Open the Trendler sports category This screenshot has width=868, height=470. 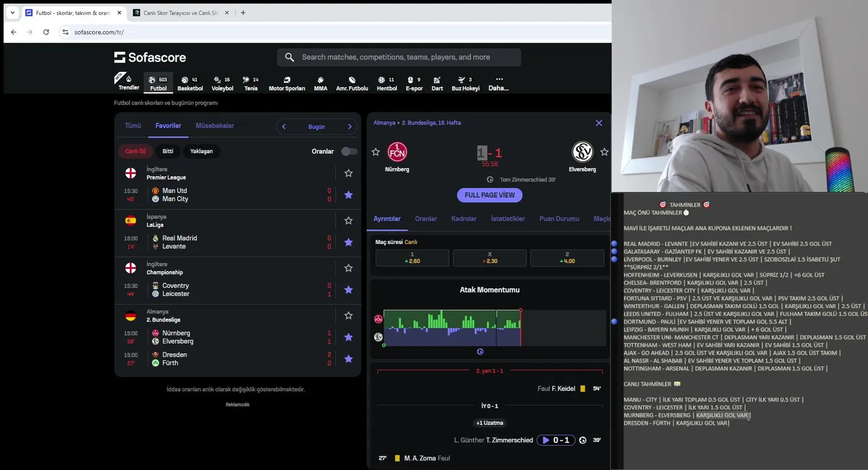click(x=128, y=83)
